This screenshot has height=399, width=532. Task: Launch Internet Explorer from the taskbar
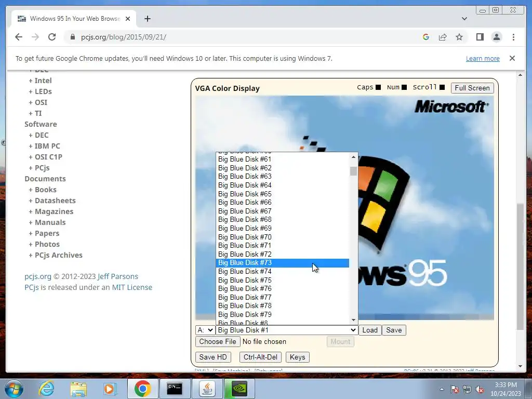click(46, 389)
